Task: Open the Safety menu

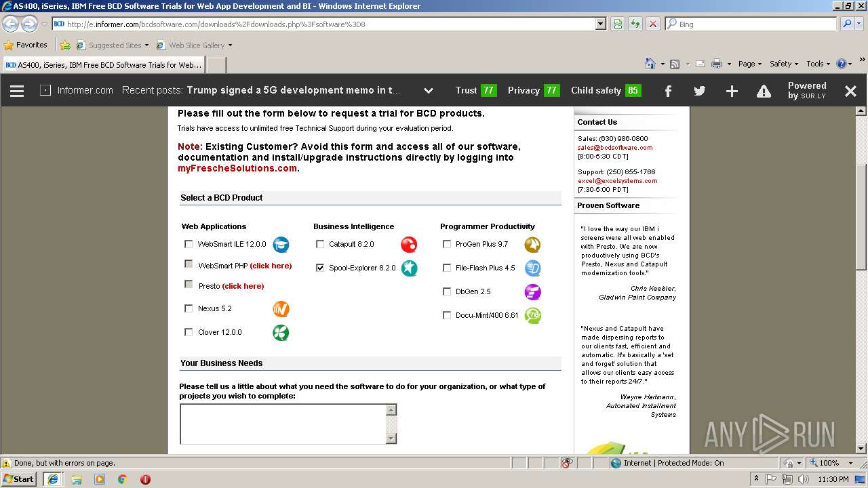Action: click(x=784, y=64)
